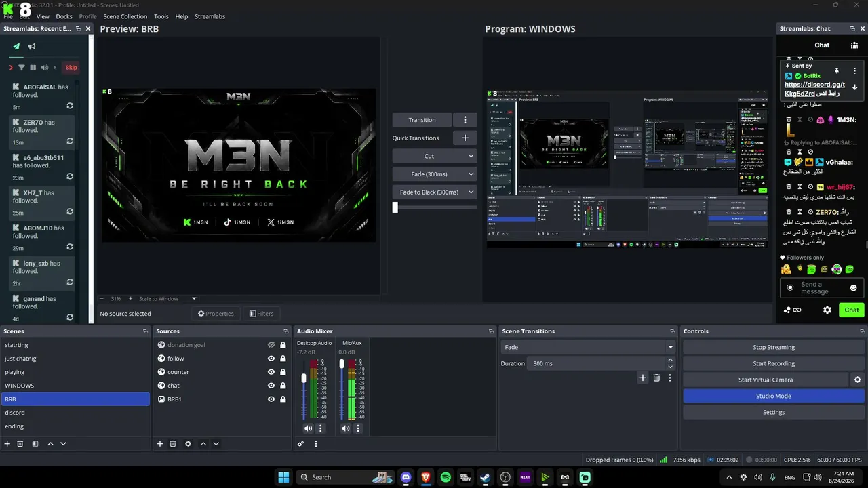Image resolution: width=868 pixels, height=488 pixels.
Task: Move selected scene down
Action: click(x=63, y=444)
